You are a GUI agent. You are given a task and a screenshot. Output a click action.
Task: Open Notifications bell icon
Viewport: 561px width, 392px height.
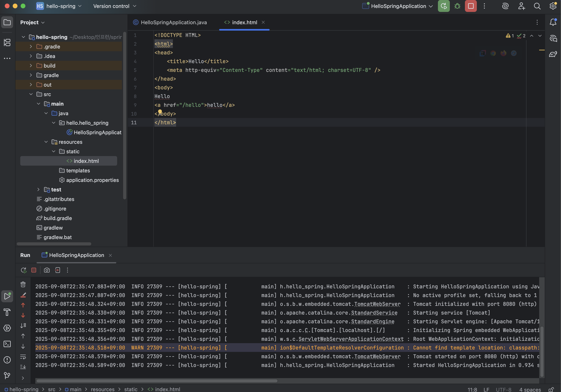pos(553,22)
